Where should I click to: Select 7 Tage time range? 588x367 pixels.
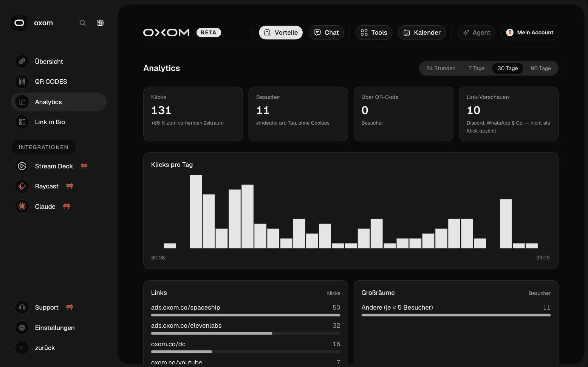pos(477,68)
